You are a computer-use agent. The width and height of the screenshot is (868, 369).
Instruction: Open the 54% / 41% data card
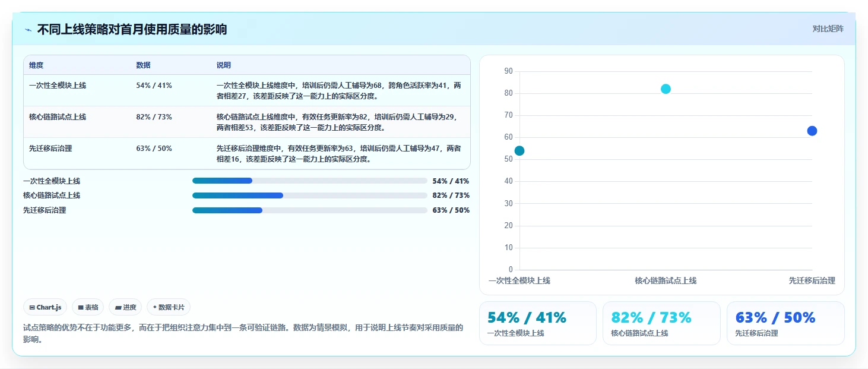click(x=538, y=323)
